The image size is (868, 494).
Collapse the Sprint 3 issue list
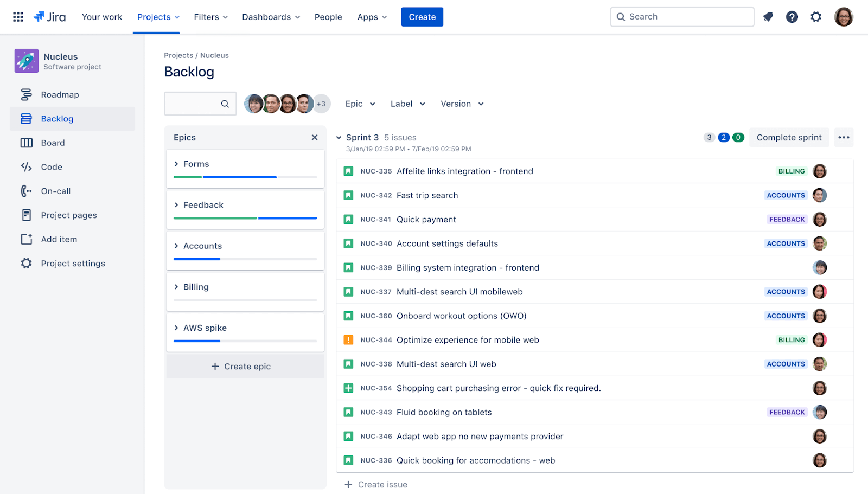coord(339,137)
